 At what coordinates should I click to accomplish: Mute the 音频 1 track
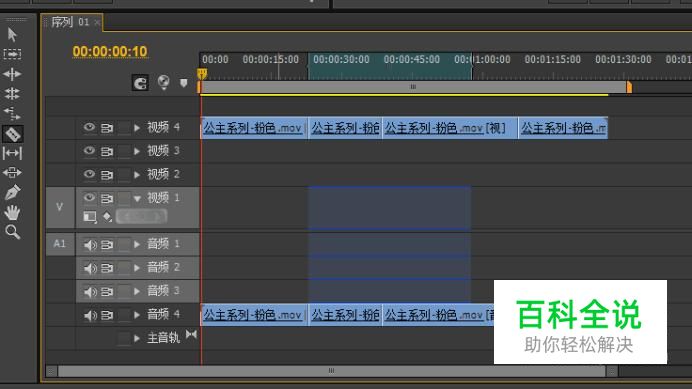click(x=90, y=245)
